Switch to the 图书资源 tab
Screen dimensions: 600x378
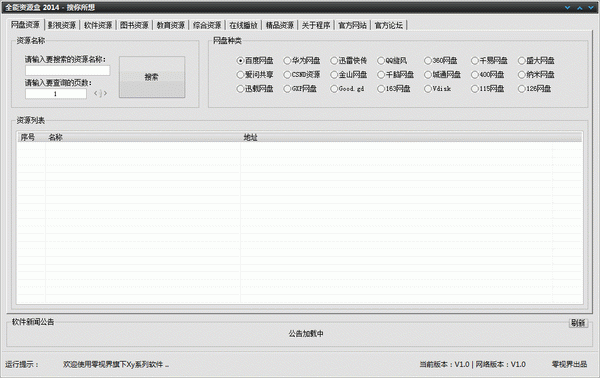pyautogui.click(x=134, y=25)
